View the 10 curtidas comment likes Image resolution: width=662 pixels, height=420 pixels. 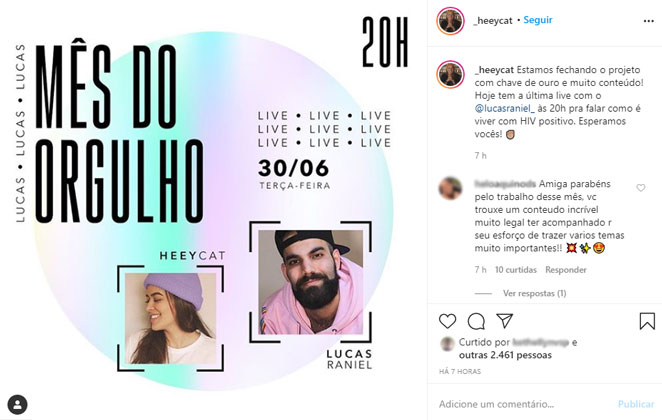pos(515,269)
